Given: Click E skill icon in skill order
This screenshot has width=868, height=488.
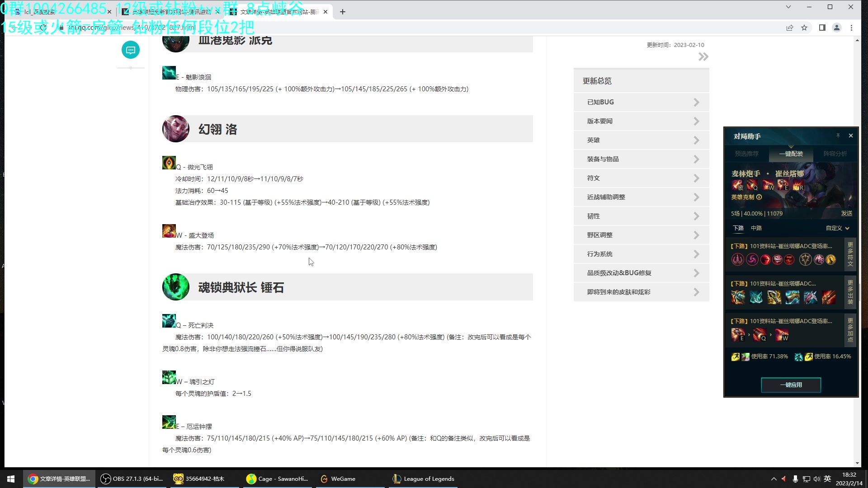Looking at the screenshot, I should pos(738,334).
